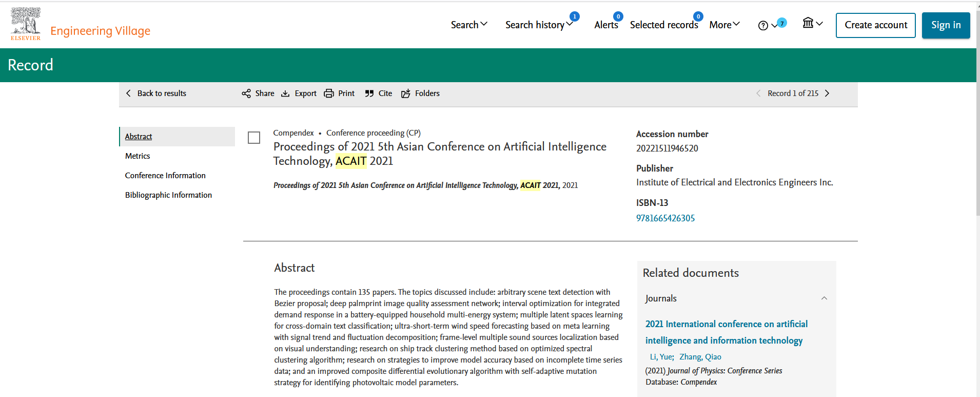Screen dimensions: 980x397
Task: Go to the next record arrow
Action: (827, 93)
